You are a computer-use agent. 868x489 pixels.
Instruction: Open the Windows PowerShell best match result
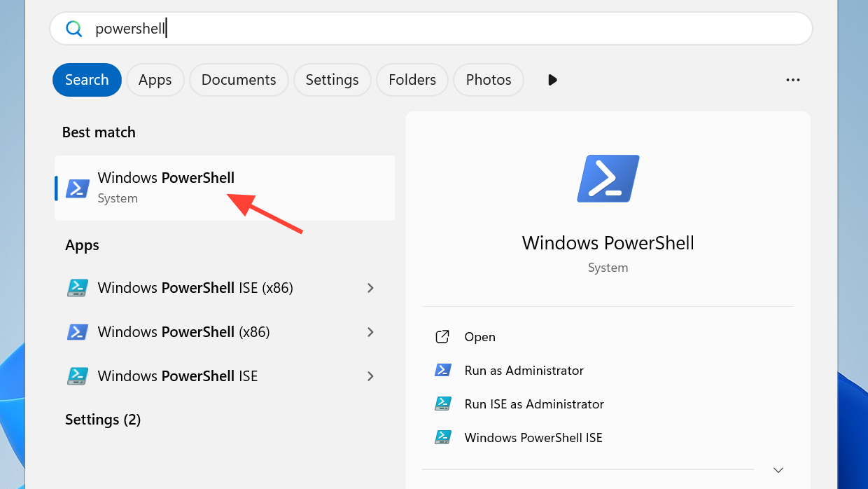[225, 188]
